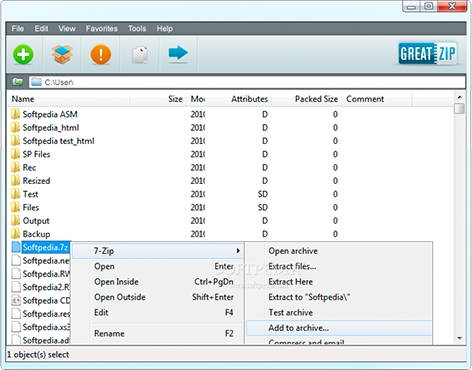472x370 pixels.
Task: Select Extract to "Softpedia\" option
Action: tap(339, 297)
